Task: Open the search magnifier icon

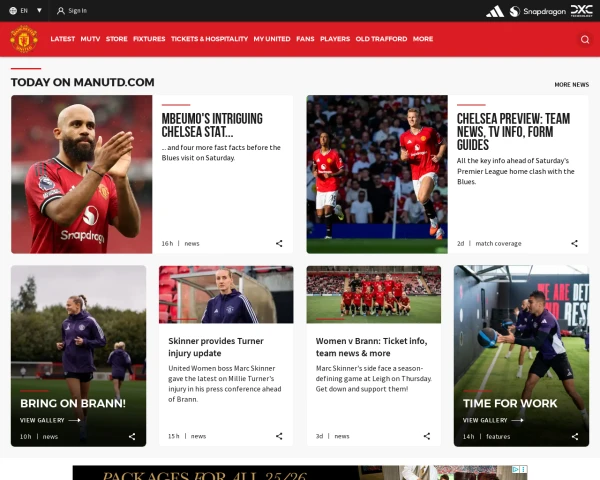Action: tap(585, 39)
